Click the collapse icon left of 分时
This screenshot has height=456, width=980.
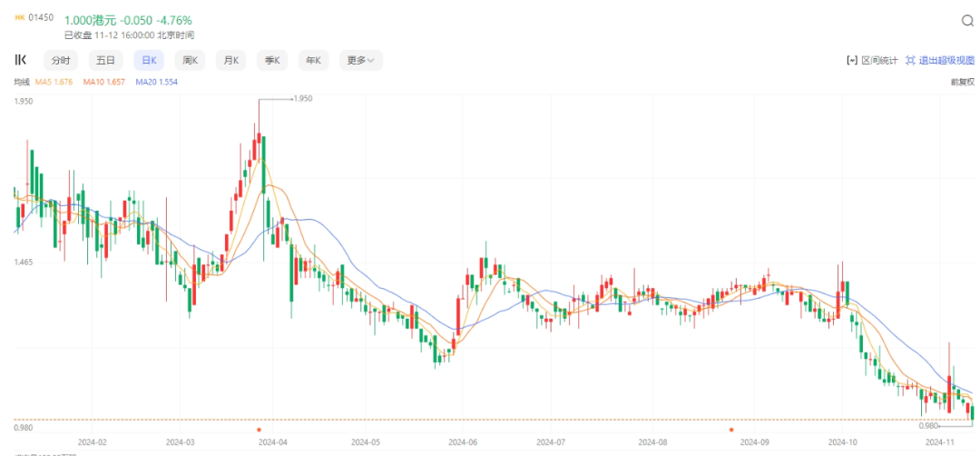20,60
